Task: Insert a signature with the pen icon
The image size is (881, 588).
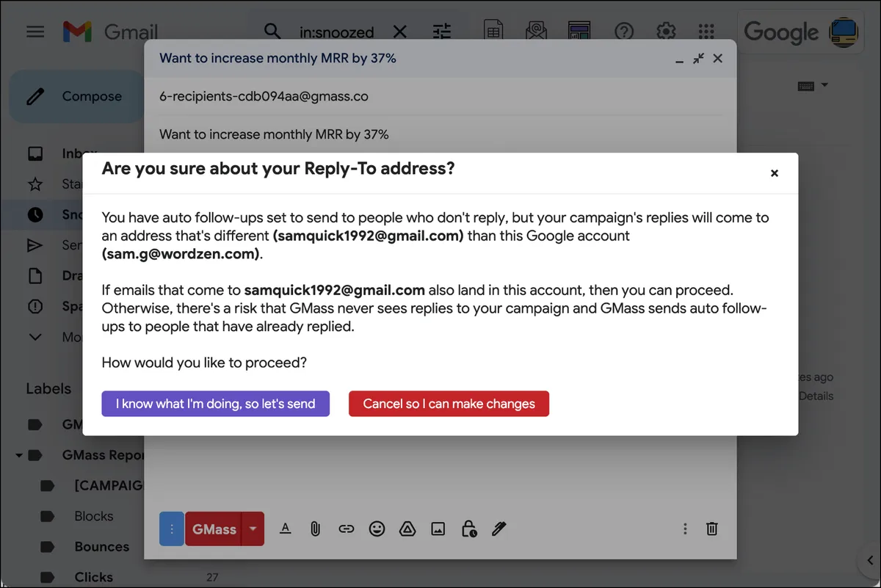Action: click(499, 529)
